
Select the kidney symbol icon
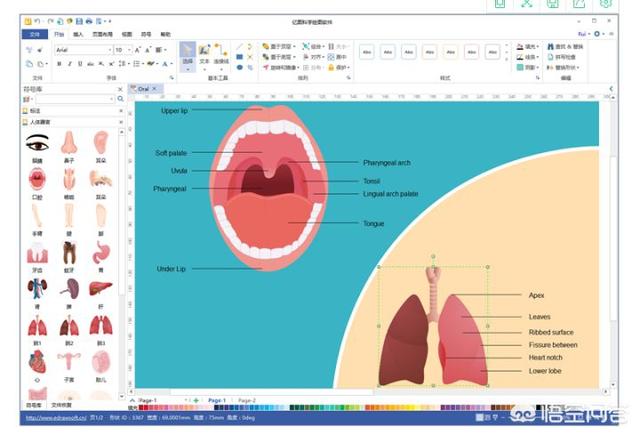pos(37,289)
